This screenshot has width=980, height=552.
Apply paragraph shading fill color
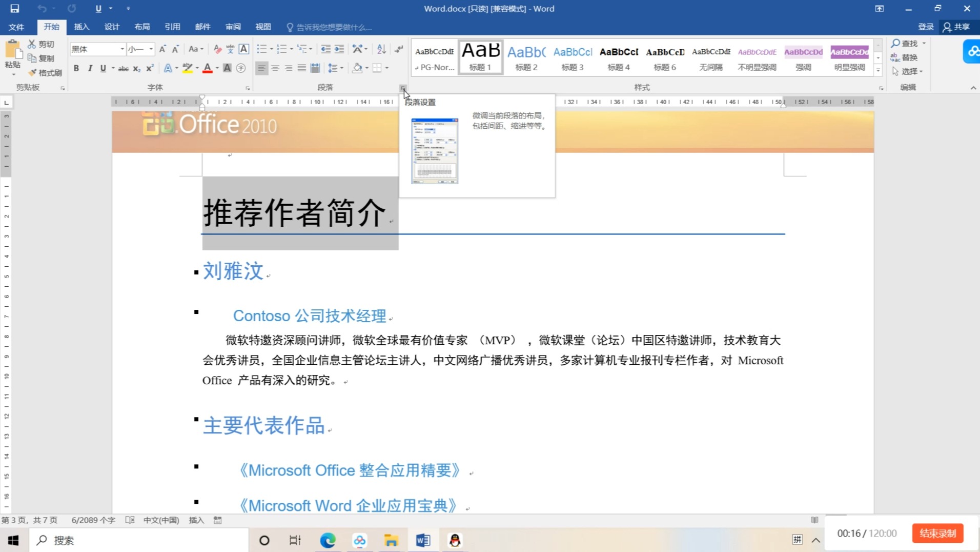358,68
